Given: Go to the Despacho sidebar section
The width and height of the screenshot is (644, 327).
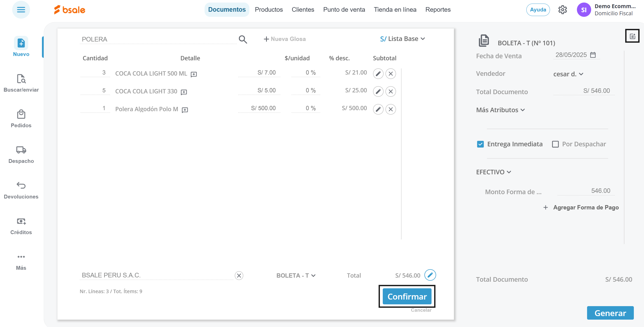Looking at the screenshot, I should click(x=21, y=154).
